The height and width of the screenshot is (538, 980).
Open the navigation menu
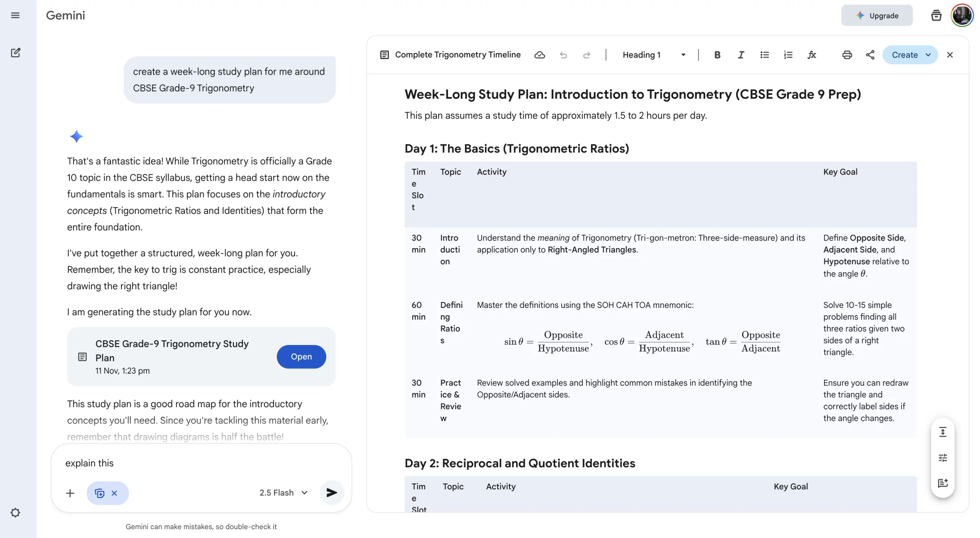(16, 15)
